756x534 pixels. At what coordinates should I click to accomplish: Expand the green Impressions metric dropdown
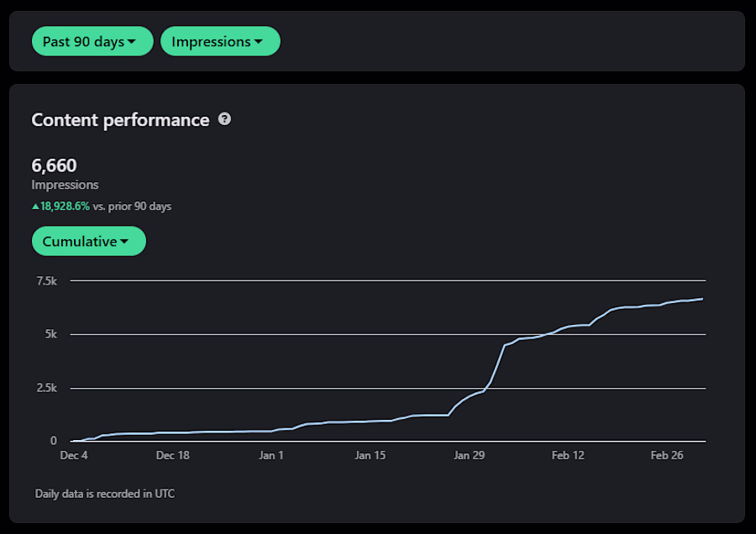(220, 42)
